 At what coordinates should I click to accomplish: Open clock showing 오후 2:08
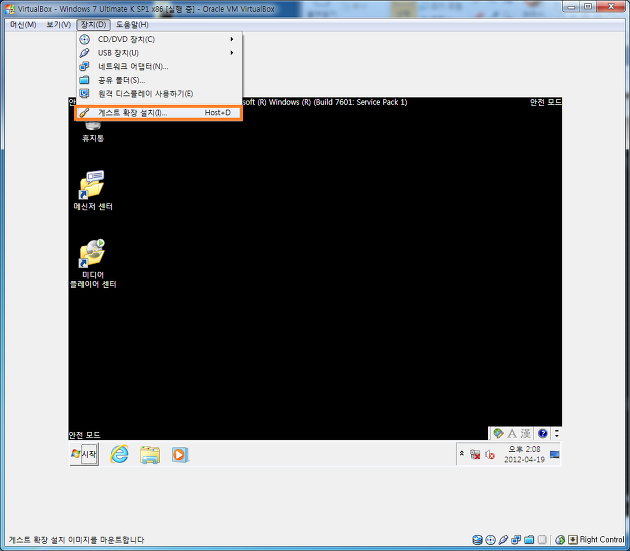tap(524, 454)
